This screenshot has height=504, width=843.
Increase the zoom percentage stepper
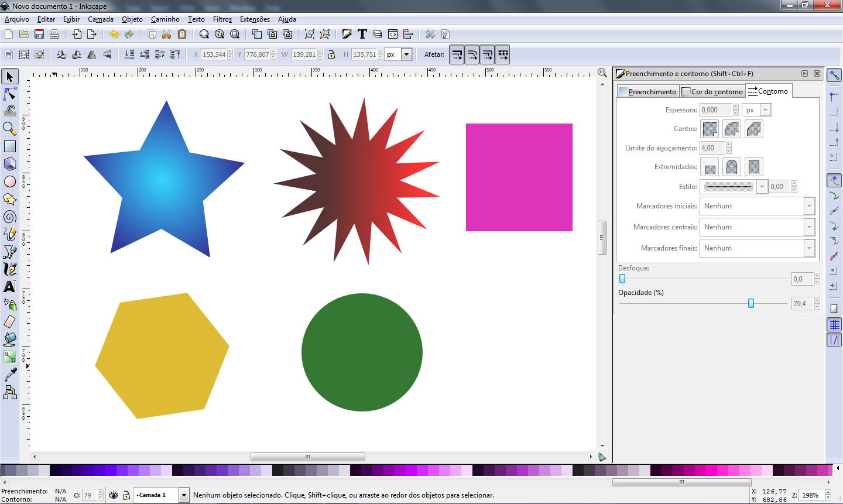[828, 492]
